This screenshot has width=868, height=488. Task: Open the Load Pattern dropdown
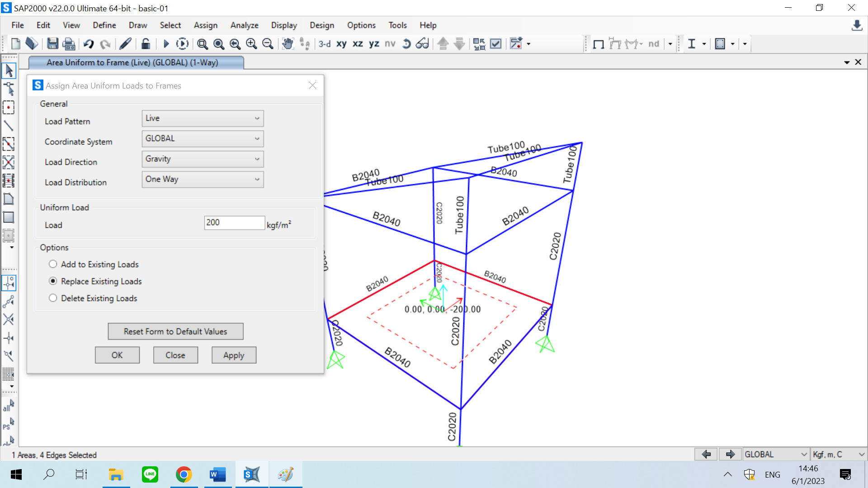pyautogui.click(x=203, y=118)
